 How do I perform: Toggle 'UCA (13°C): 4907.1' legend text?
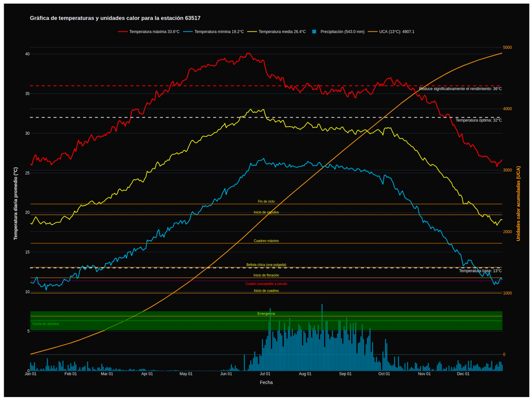pos(397,32)
